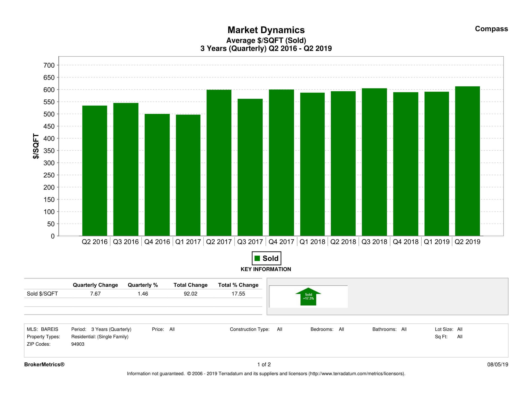Screen dimensions: 532x411
Task: Click the terradatum licensors URL
Action: click(357, 374)
